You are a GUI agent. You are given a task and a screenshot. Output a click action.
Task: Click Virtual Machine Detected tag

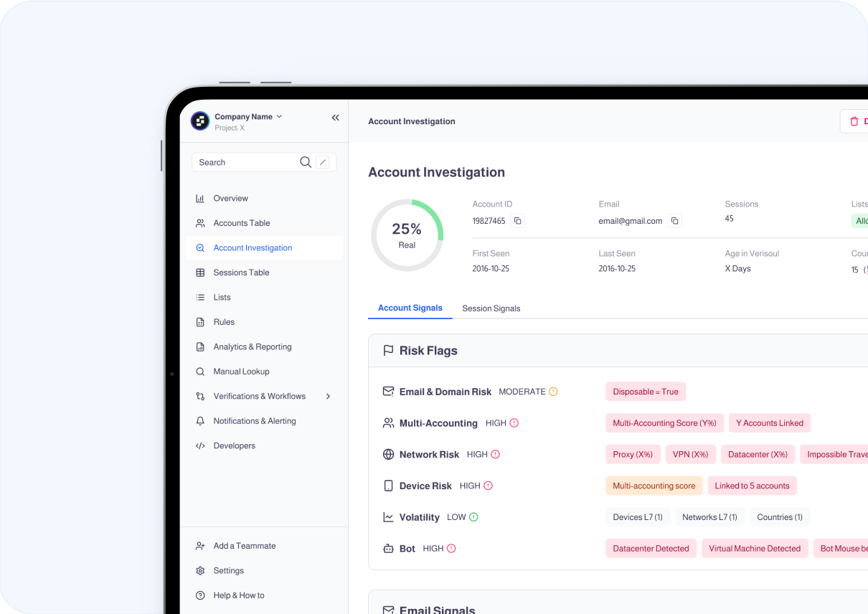(755, 549)
